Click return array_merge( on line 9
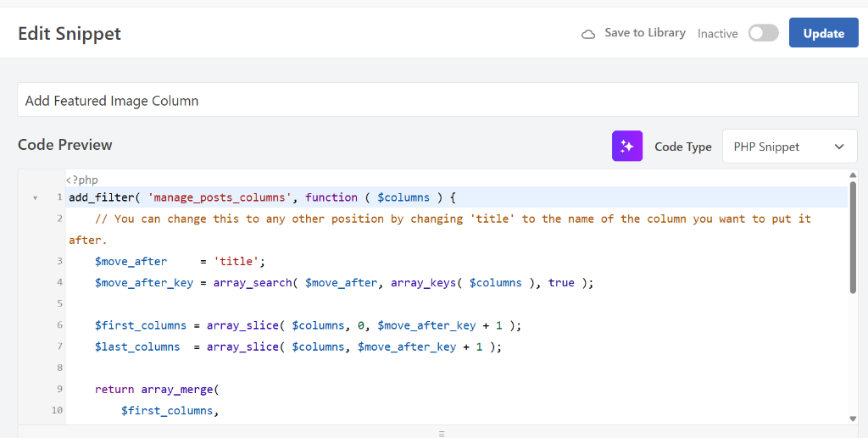Screen dimensions: 868x438 coord(157,390)
